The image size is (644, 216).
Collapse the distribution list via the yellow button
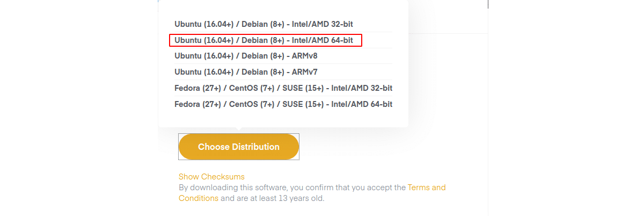click(x=238, y=147)
